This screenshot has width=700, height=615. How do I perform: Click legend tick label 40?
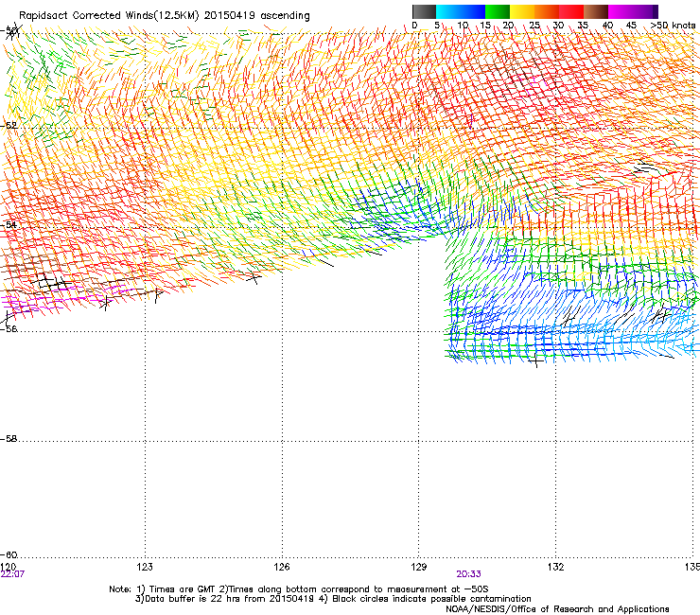click(x=607, y=26)
